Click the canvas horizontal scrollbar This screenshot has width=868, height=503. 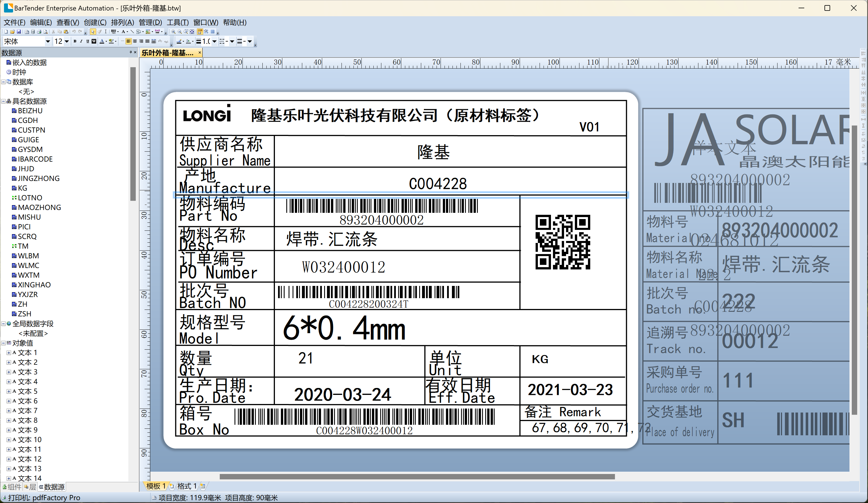pos(417,477)
